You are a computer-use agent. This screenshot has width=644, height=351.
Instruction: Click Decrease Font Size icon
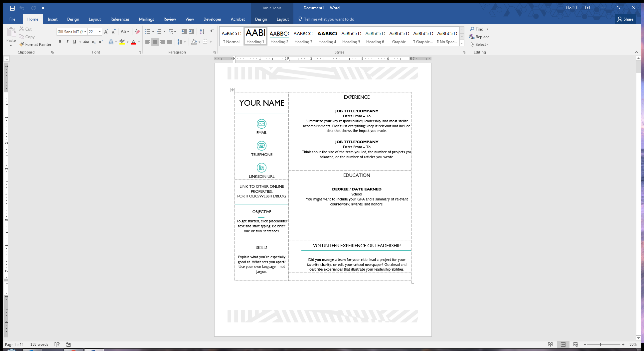pyautogui.click(x=113, y=32)
